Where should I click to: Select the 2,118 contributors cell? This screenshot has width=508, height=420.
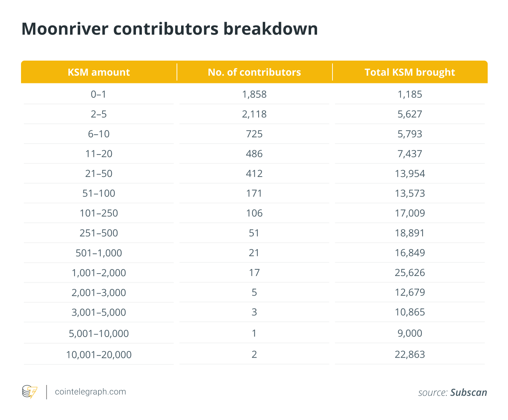point(254,114)
